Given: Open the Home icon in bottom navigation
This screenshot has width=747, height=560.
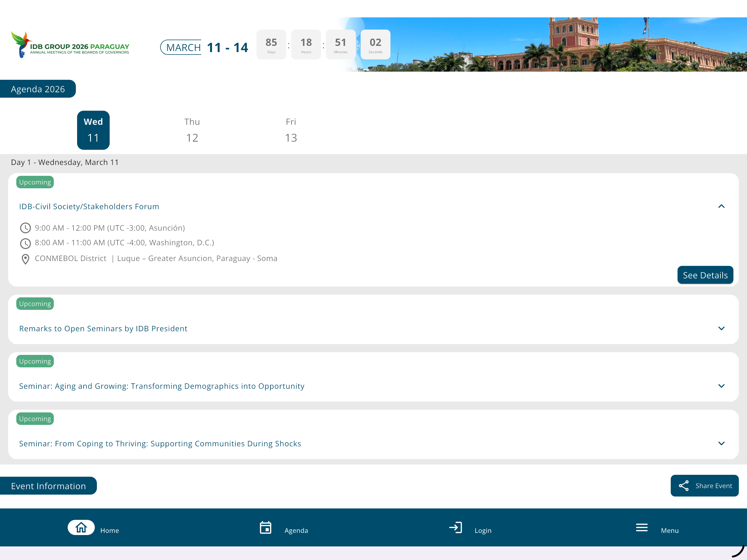Looking at the screenshot, I should click(x=81, y=527).
